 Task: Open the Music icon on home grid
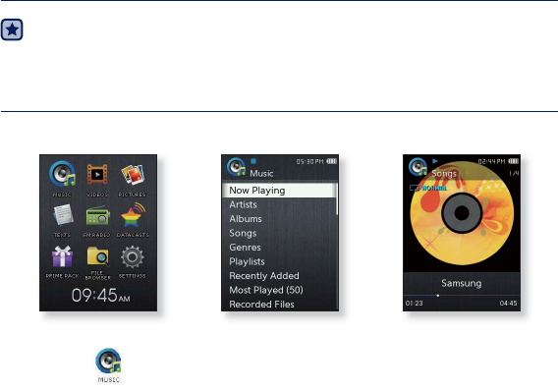click(63, 175)
